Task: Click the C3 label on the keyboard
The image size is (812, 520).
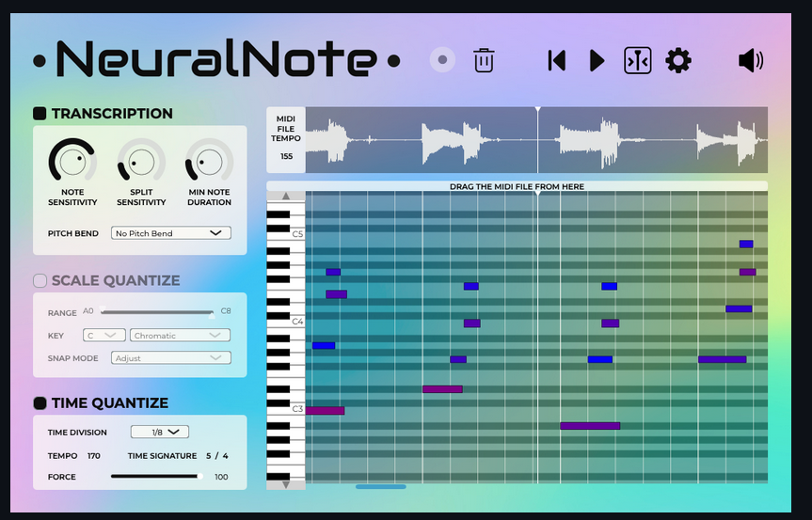Action: (x=297, y=409)
